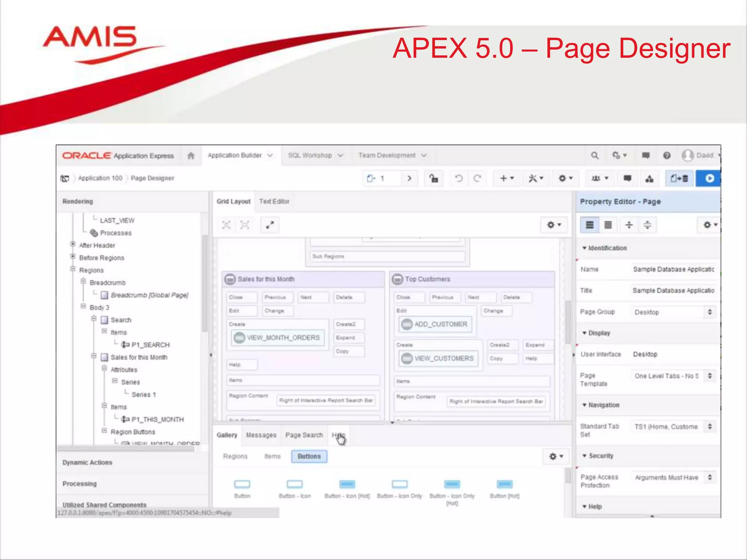Open the Gallery gear menu

tap(556, 456)
